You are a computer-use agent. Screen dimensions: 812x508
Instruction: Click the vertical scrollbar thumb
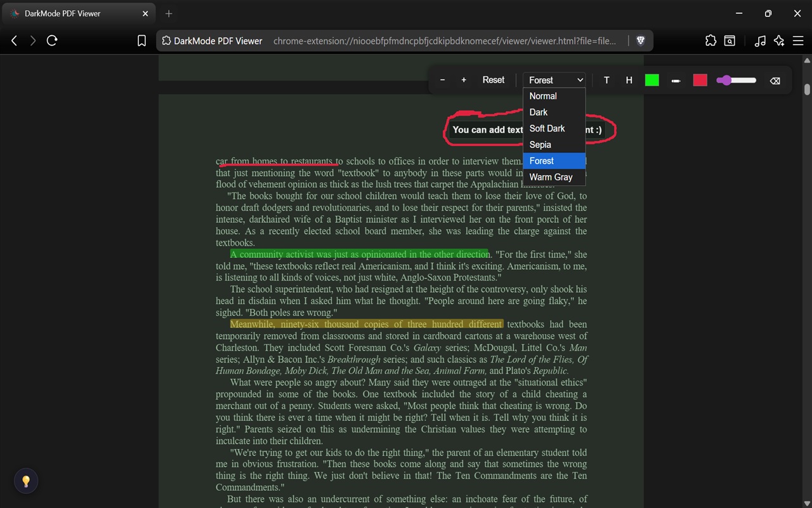click(807, 90)
